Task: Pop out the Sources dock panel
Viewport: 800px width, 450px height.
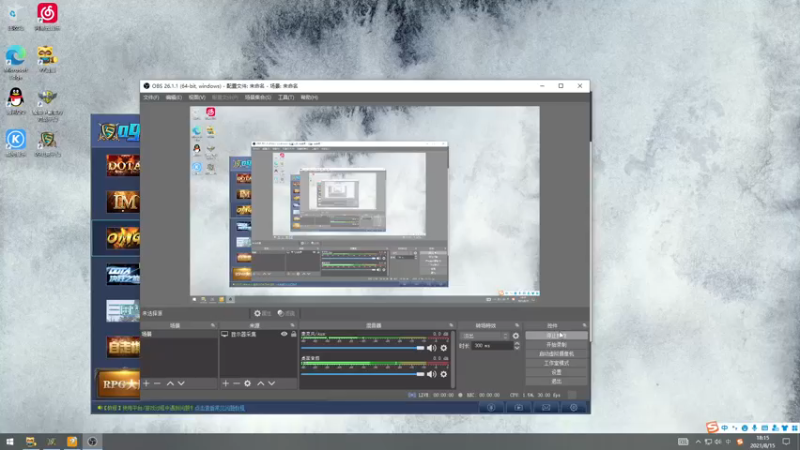Action: pos(292,326)
